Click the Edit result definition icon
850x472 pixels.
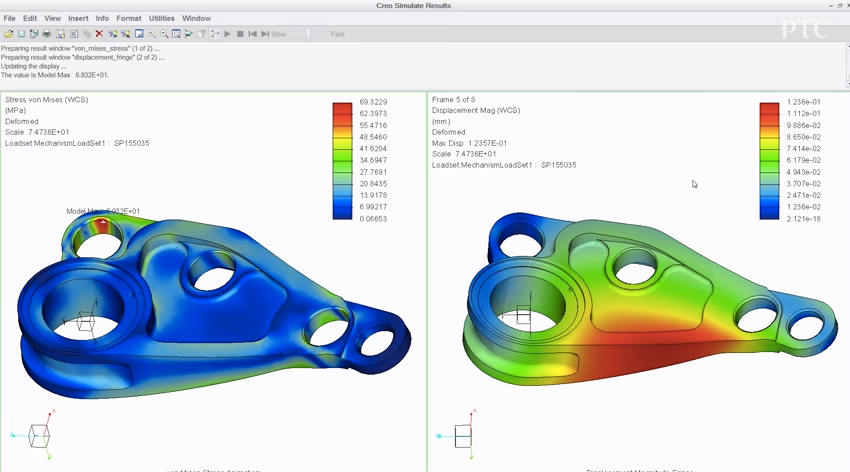74,34
